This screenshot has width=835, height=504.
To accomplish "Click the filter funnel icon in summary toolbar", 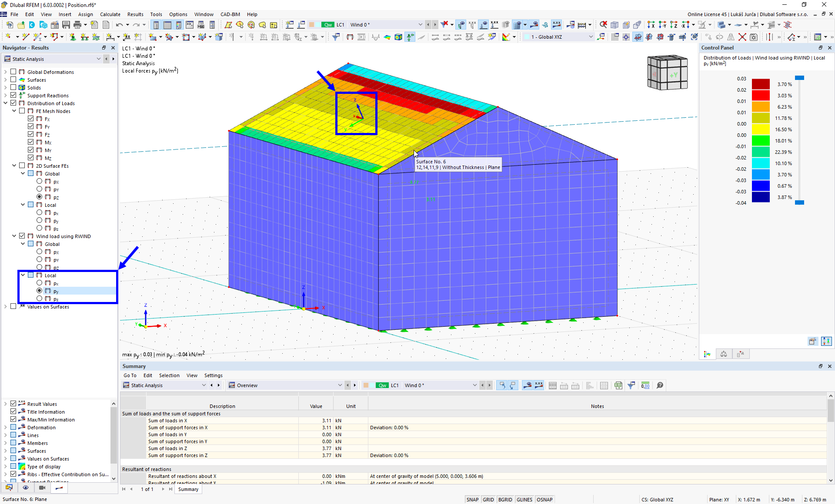I will [x=631, y=385].
